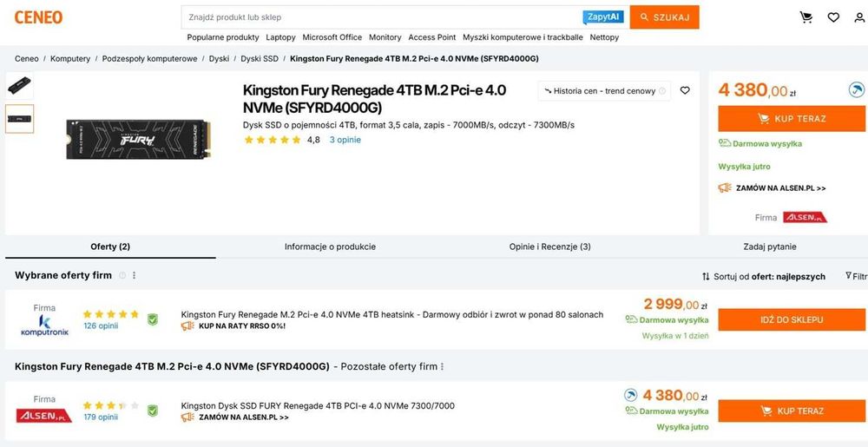Click the buyer protection umbrella icon near top price
Image resolution: width=868 pixels, height=447 pixels.
coord(857,89)
